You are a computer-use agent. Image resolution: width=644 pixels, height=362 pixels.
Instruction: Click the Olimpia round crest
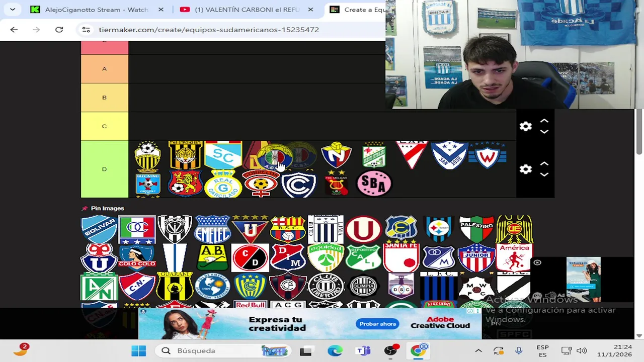[363, 287]
